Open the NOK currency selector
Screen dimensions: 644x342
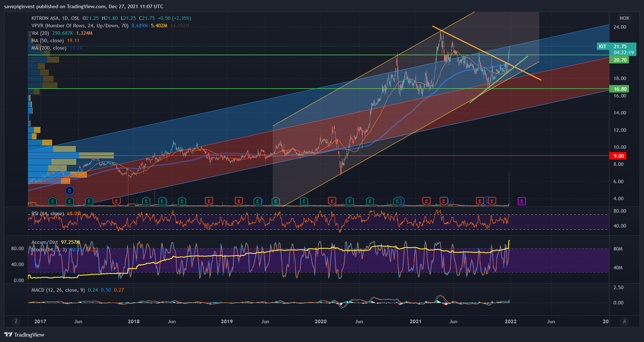coord(624,18)
